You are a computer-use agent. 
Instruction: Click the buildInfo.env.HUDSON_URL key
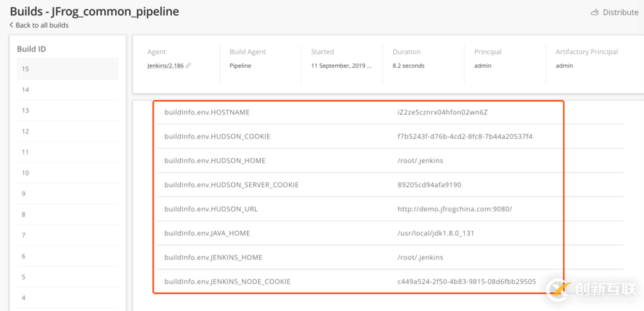click(x=211, y=209)
